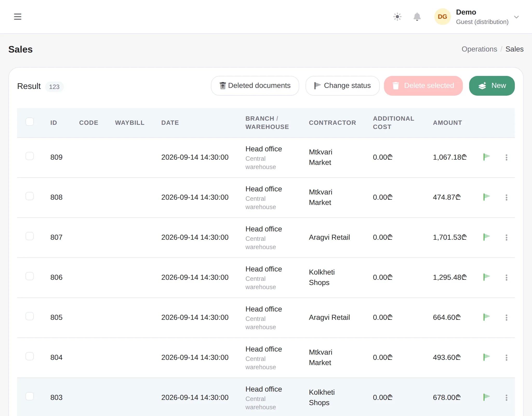Click the green status flag for sale 808
The image size is (532, 416).
(x=486, y=197)
